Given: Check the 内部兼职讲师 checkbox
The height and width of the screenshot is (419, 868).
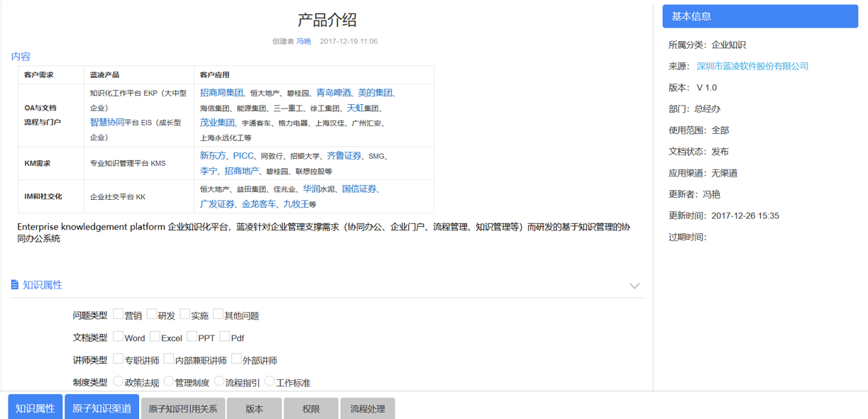Looking at the screenshot, I should pos(169,359).
